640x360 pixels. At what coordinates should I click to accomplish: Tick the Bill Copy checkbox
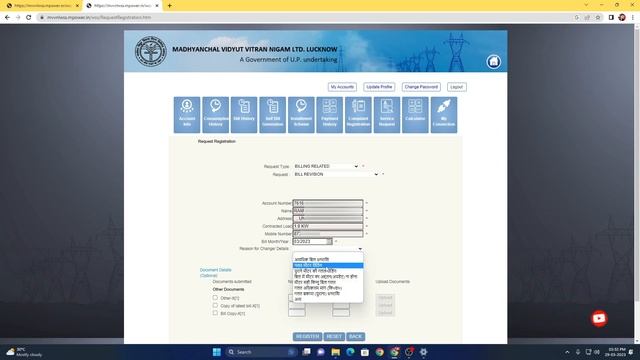point(215,313)
